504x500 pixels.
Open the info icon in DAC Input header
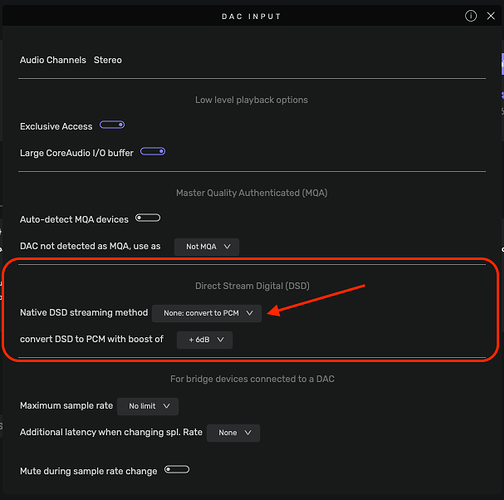[x=471, y=16]
